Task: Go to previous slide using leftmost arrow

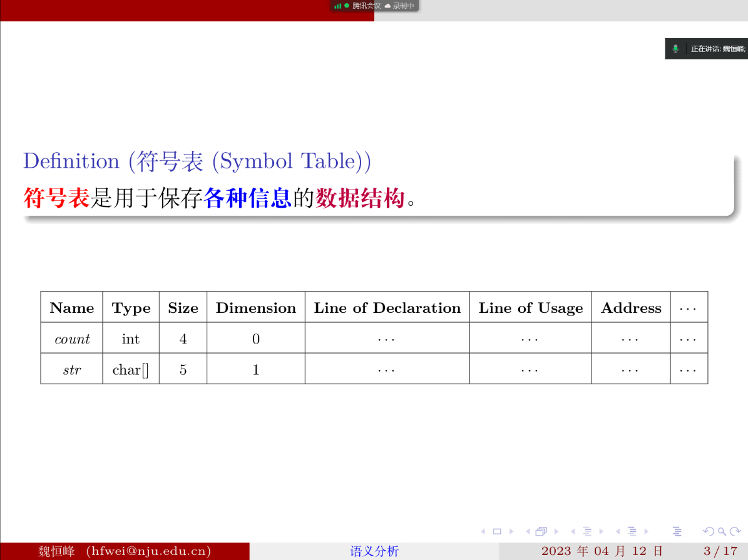Action: [483, 531]
